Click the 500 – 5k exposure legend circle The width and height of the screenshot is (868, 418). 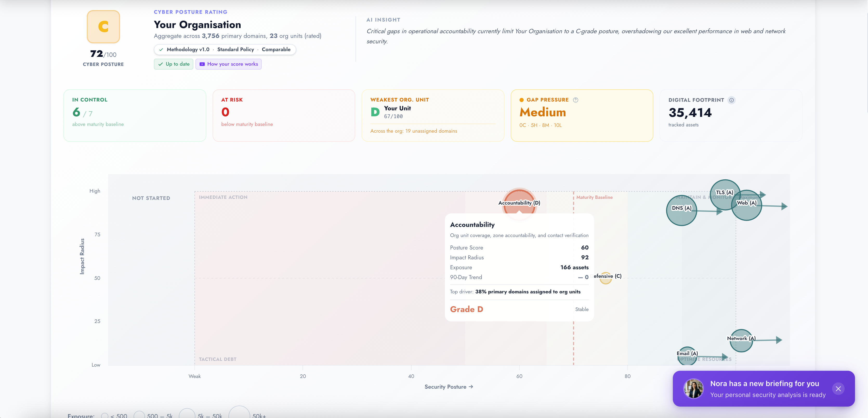tap(139, 415)
